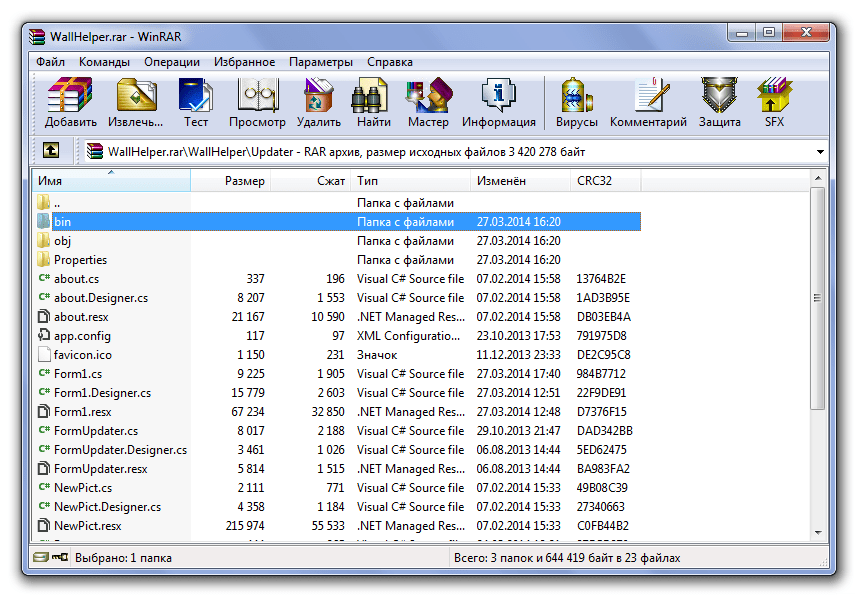
Task: Launch the Мастер (Wizard) tool
Action: coord(428,103)
